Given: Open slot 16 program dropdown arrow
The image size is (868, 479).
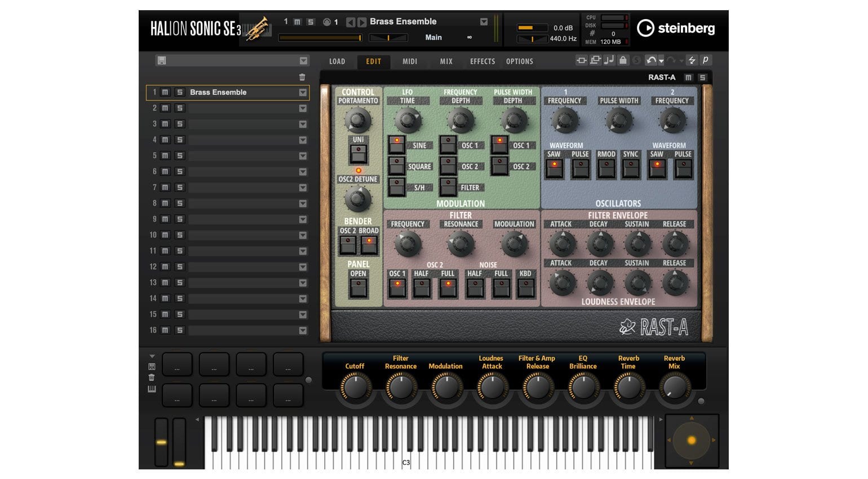Looking at the screenshot, I should [303, 330].
